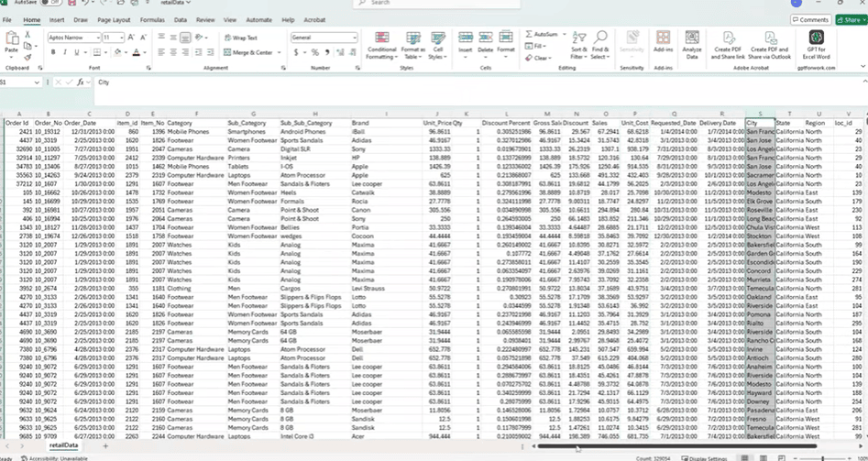Open the Borders dropdown arrow
Image resolution: width=868 pixels, height=461 pixels.
point(104,52)
